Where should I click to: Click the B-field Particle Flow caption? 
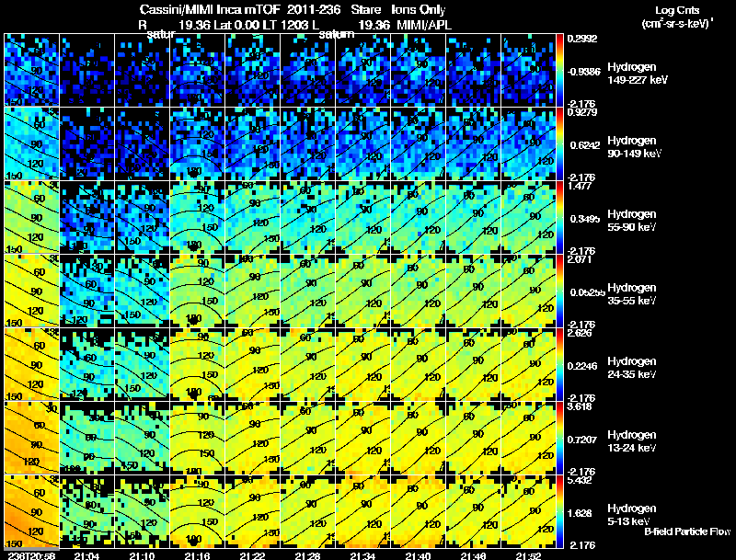click(687, 531)
